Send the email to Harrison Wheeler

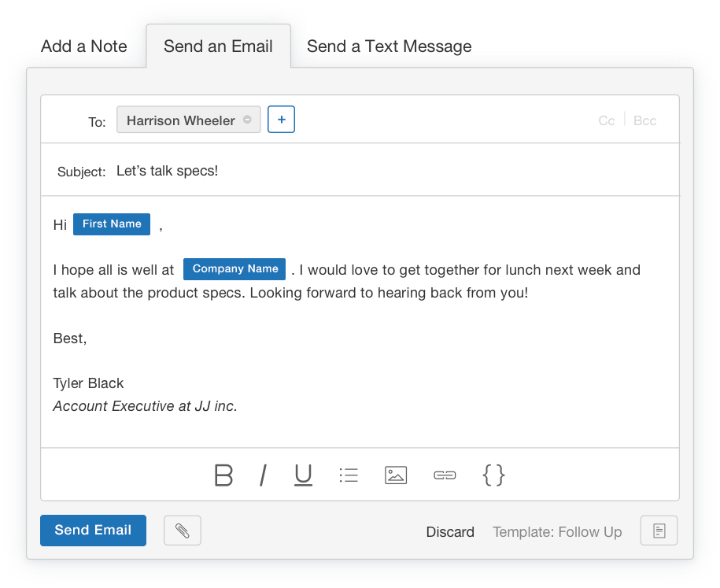[x=92, y=530]
